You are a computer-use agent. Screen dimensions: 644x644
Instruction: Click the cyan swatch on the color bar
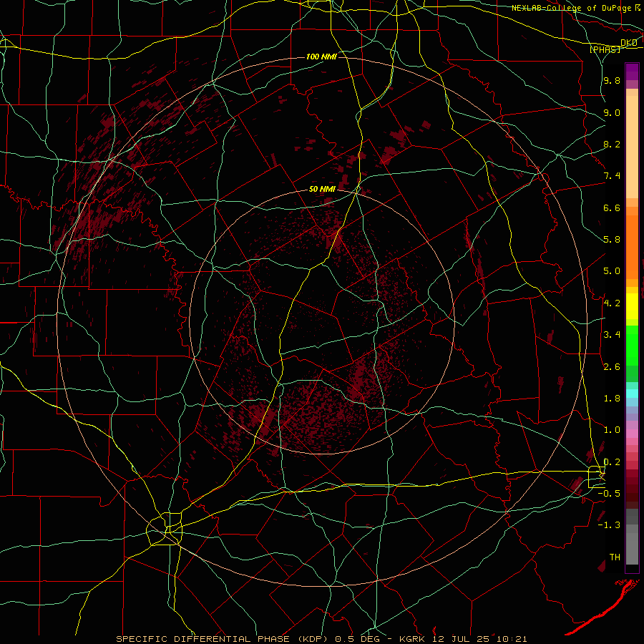[632, 393]
